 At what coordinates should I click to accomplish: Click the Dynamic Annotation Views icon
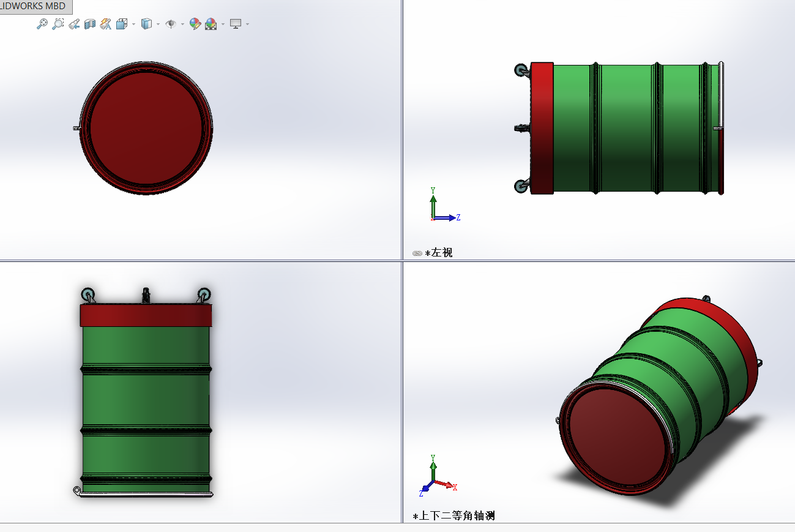click(106, 24)
